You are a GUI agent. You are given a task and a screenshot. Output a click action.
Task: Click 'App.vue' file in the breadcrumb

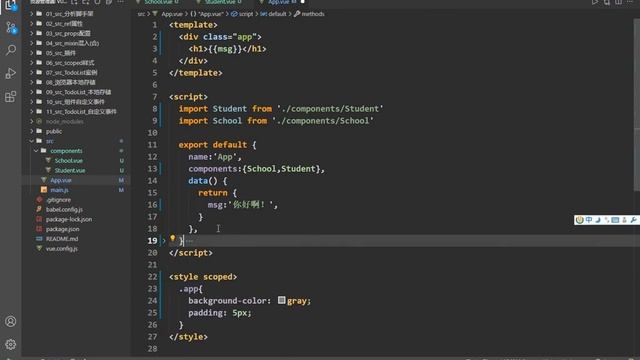click(x=172, y=14)
